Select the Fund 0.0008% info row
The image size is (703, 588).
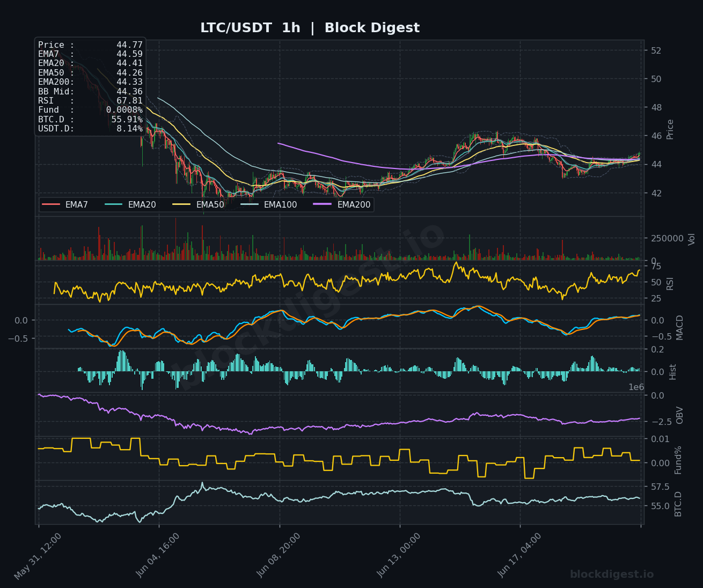90,110
